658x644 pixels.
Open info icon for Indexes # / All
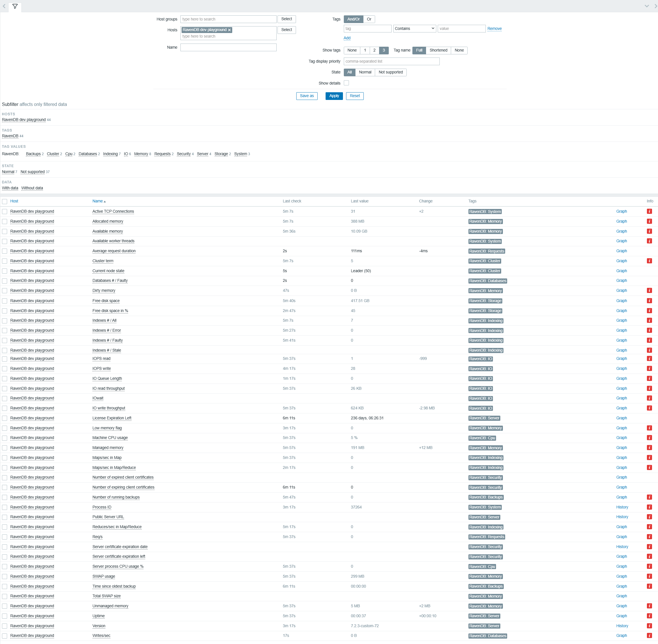(649, 320)
